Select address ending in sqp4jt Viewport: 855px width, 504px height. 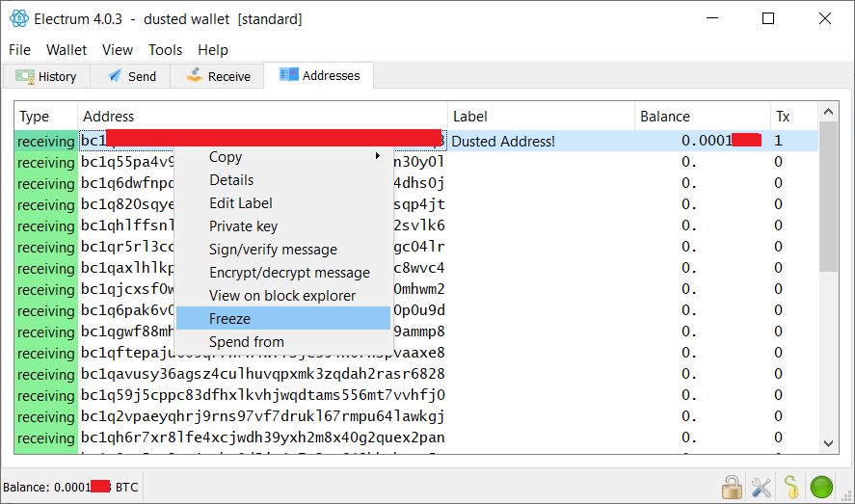pos(263,204)
